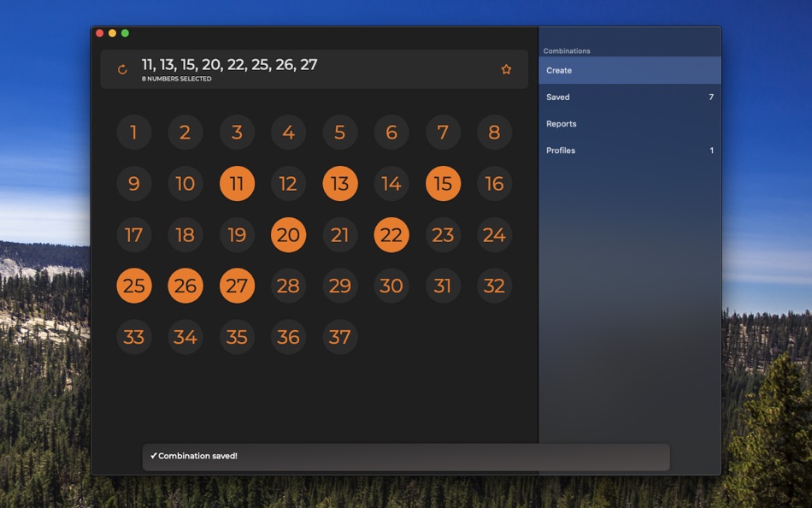Minimize window with yellow button
Screen dimensions: 812x508
[112, 33]
